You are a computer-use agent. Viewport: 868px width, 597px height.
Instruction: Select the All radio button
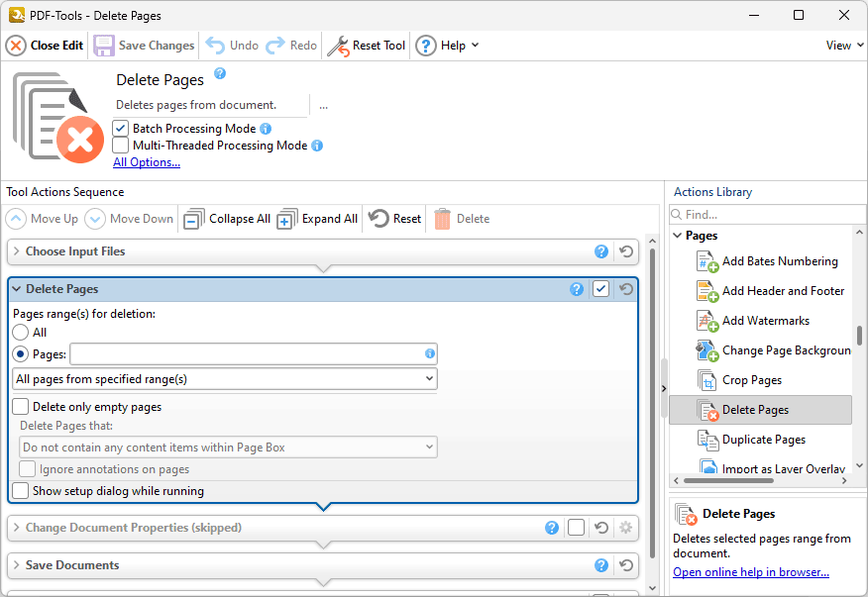click(x=21, y=333)
